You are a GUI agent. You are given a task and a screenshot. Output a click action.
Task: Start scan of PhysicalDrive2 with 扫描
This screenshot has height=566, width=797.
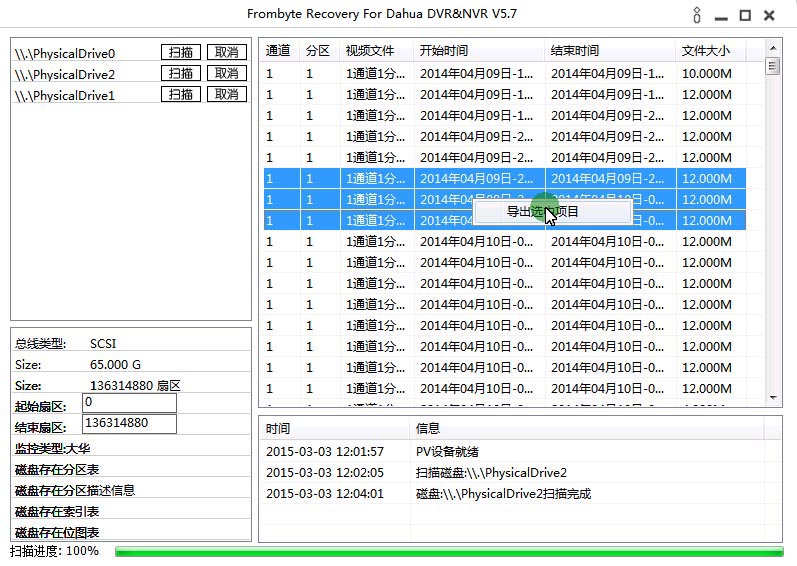181,74
